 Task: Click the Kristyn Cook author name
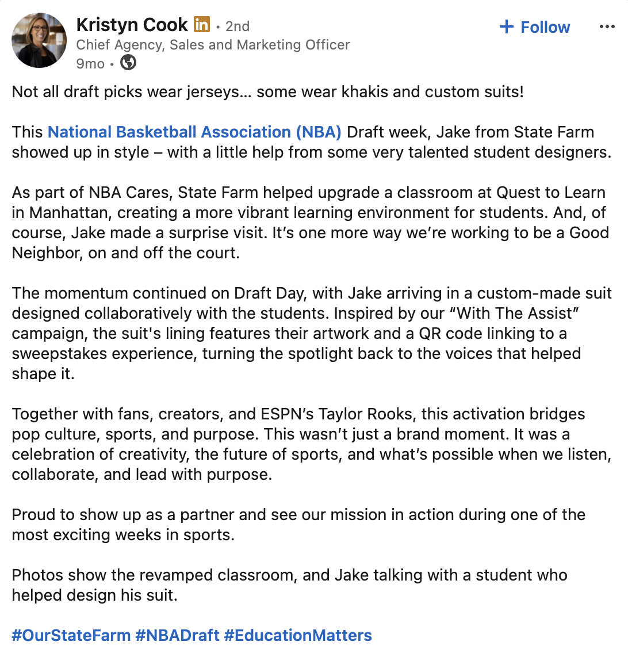coord(132,25)
